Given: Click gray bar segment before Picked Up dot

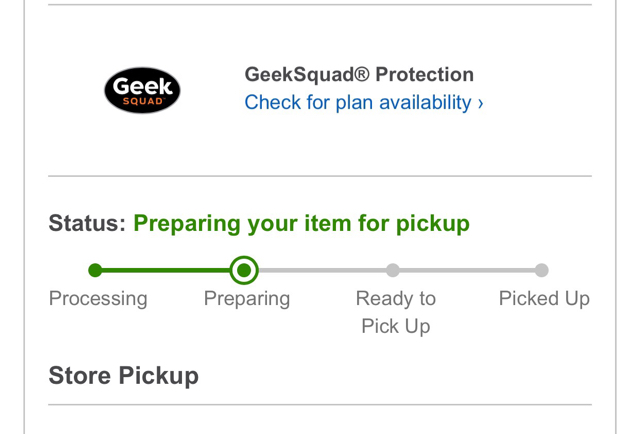Looking at the screenshot, I should click(x=467, y=270).
